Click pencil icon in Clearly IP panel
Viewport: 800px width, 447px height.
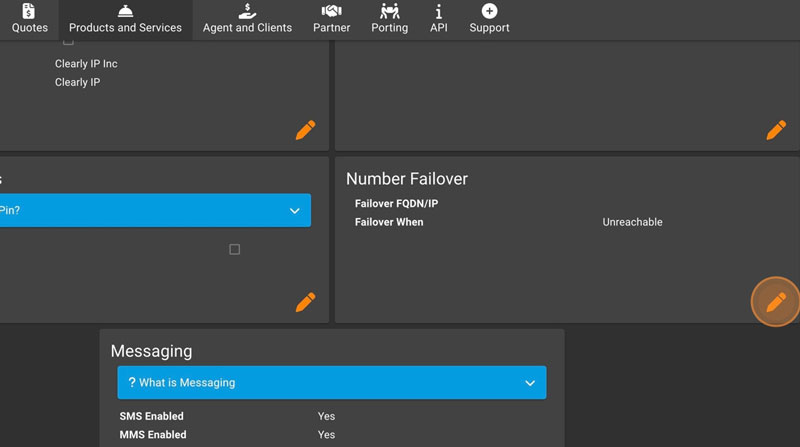[x=305, y=130]
